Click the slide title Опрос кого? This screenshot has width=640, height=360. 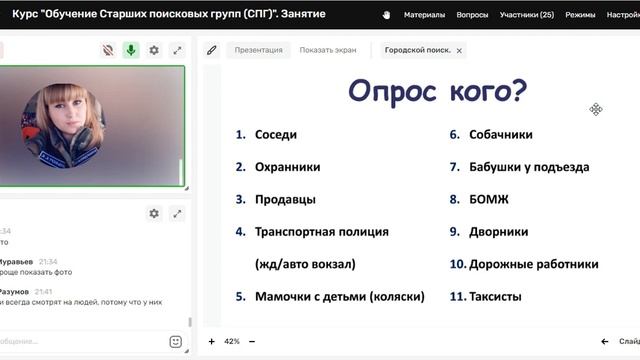point(438,91)
